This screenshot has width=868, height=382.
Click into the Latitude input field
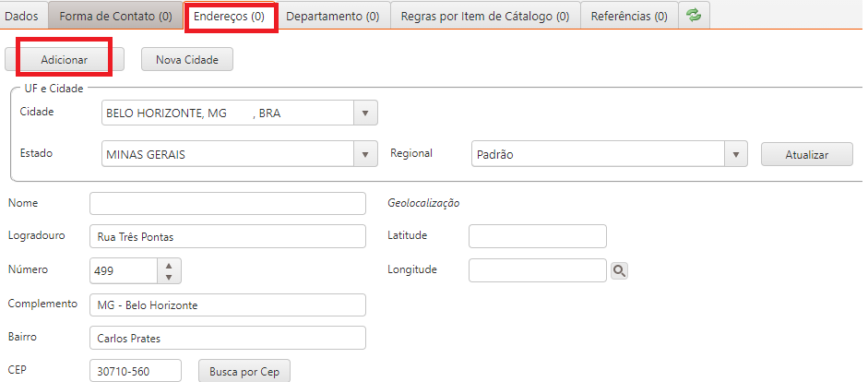click(537, 236)
